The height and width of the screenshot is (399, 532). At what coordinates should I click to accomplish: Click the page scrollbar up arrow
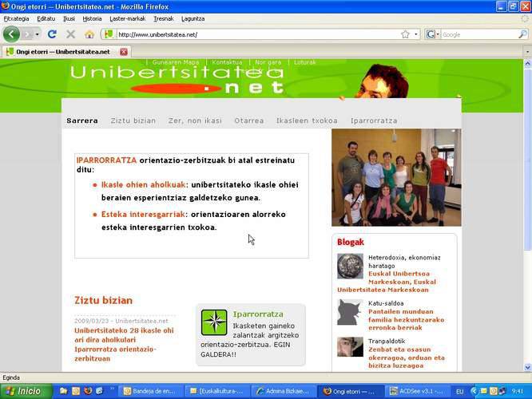[x=527, y=63]
